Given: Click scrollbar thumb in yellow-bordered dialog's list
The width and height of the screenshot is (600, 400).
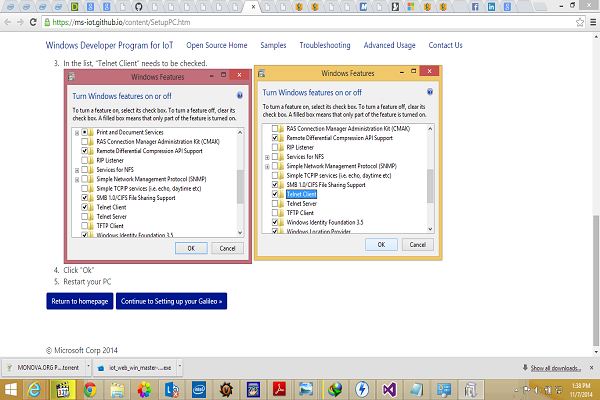Looking at the screenshot, I should click(430, 186).
